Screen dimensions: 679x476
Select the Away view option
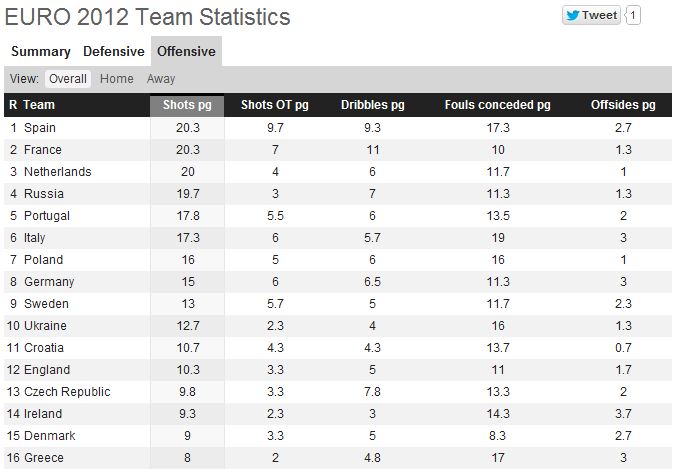(161, 79)
